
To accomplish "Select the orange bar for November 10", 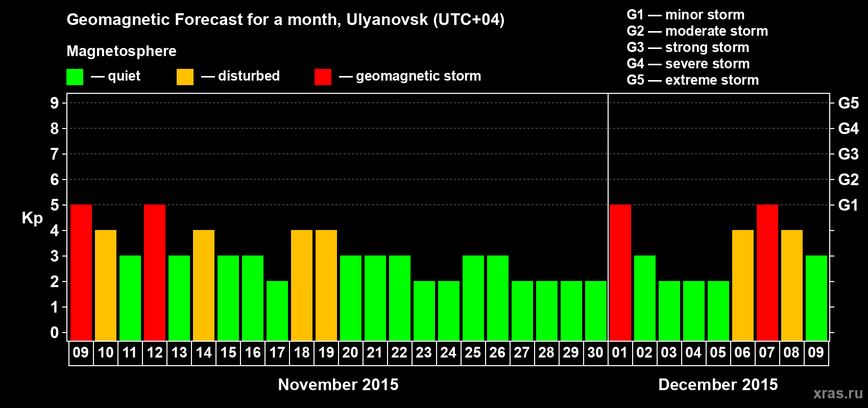I will pos(106,285).
